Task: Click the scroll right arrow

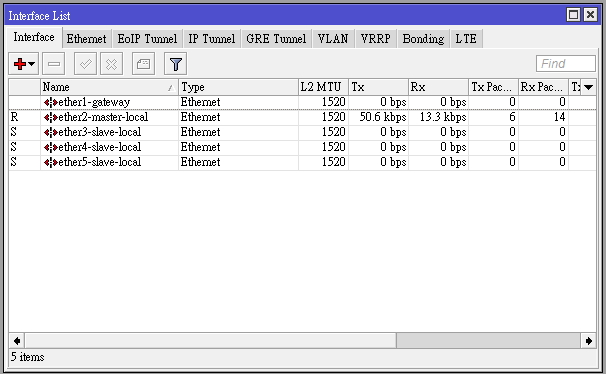Action: tap(589, 341)
